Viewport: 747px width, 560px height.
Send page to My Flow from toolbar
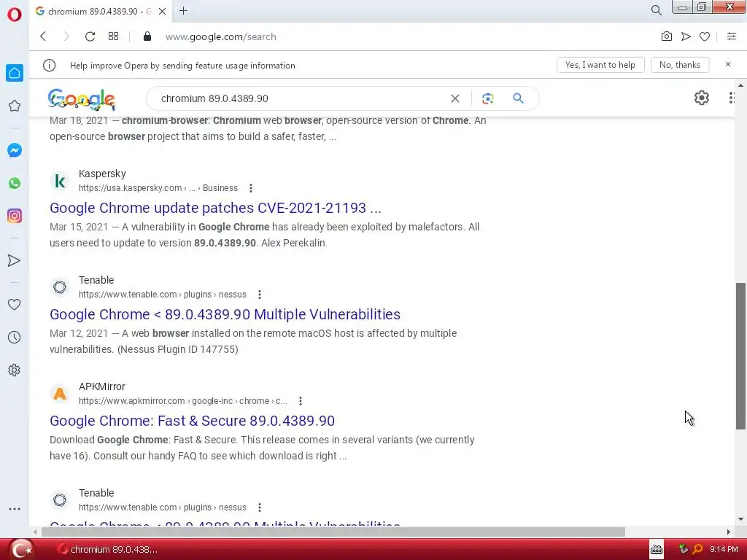click(686, 36)
